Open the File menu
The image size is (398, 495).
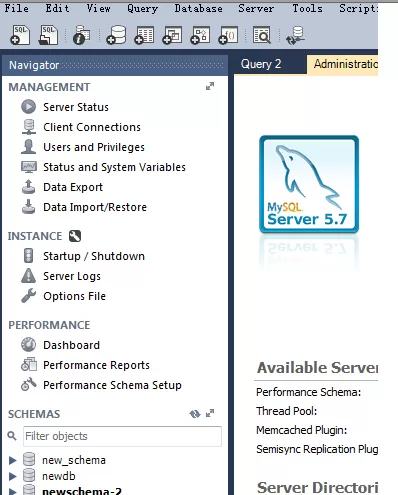(17, 8)
